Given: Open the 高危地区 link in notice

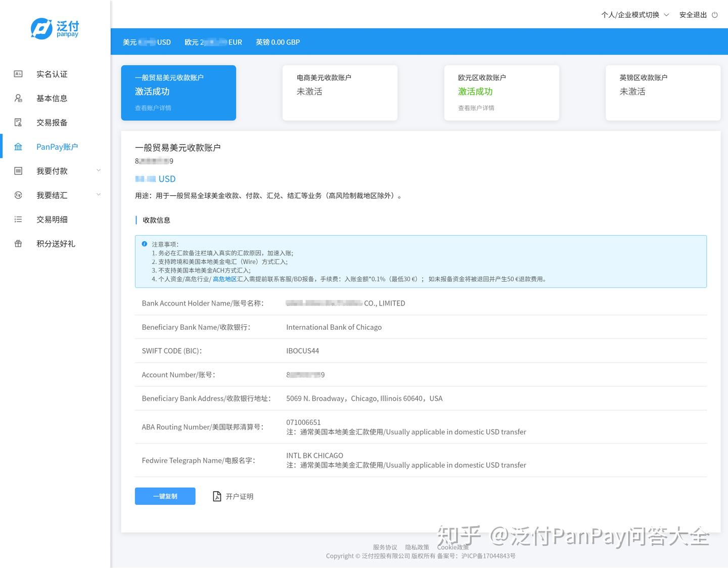Looking at the screenshot, I should [224, 279].
